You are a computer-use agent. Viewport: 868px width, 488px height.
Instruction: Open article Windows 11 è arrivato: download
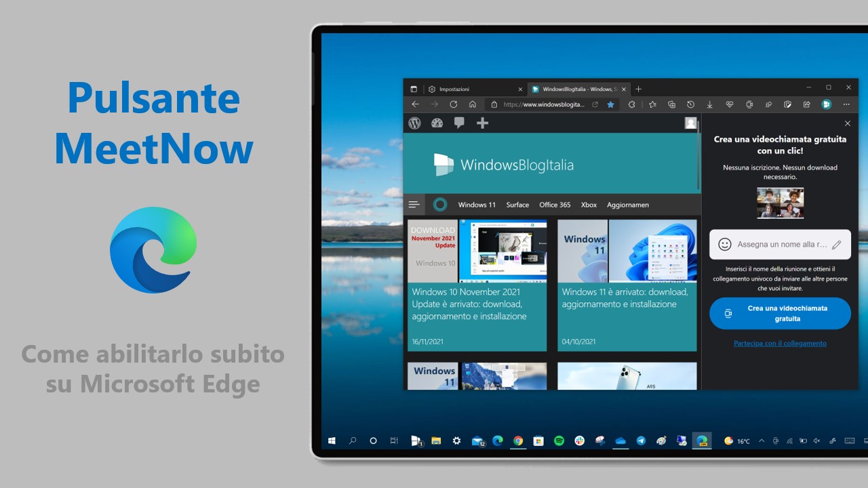pos(625,298)
